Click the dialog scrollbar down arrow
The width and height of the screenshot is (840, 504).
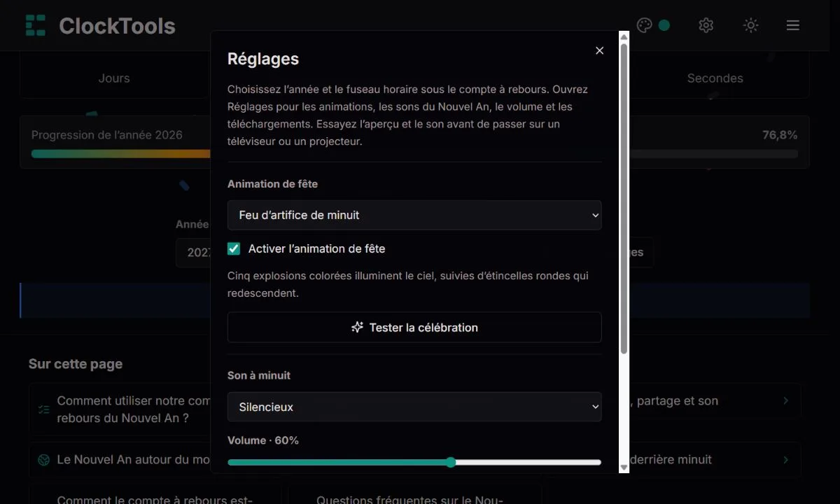point(624,467)
